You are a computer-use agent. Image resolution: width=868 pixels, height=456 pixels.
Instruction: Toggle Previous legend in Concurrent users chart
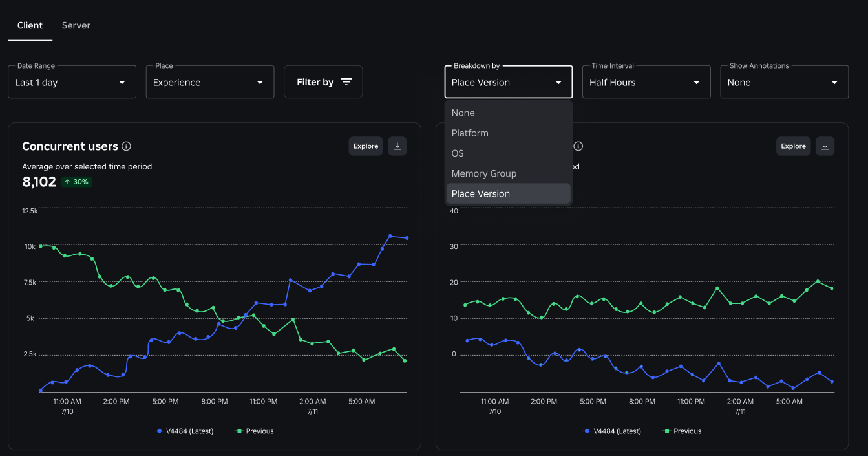pyautogui.click(x=255, y=431)
